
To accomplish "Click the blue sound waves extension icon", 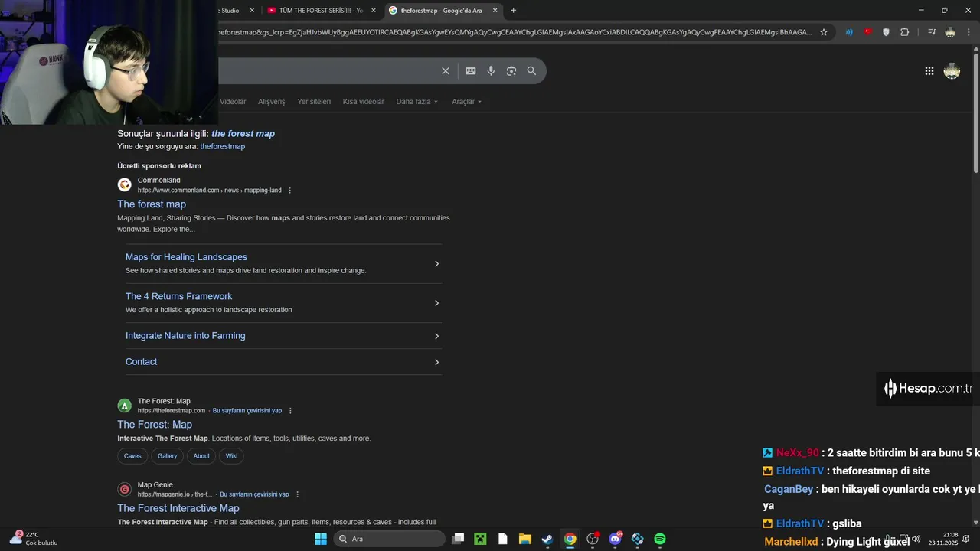I will [x=849, y=32].
